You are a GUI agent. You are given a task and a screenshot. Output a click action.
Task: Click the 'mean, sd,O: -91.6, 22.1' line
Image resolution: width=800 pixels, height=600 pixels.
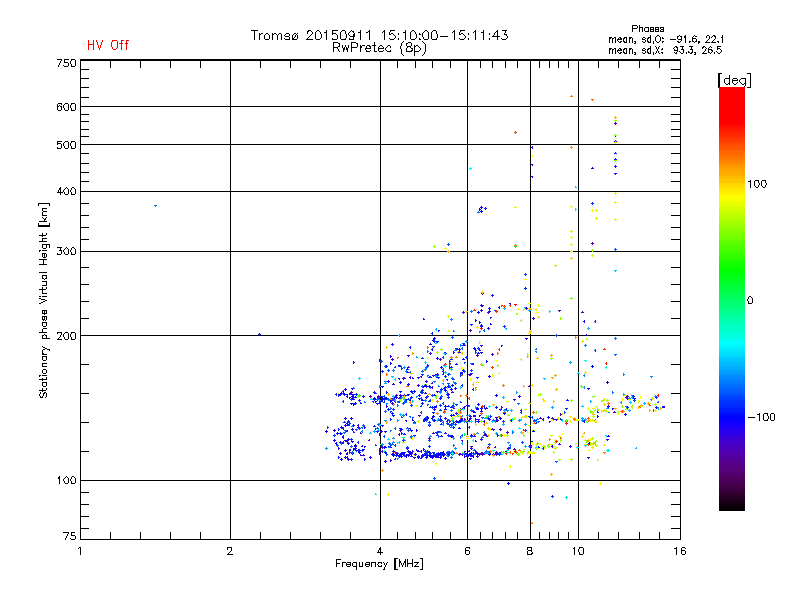coord(666,39)
